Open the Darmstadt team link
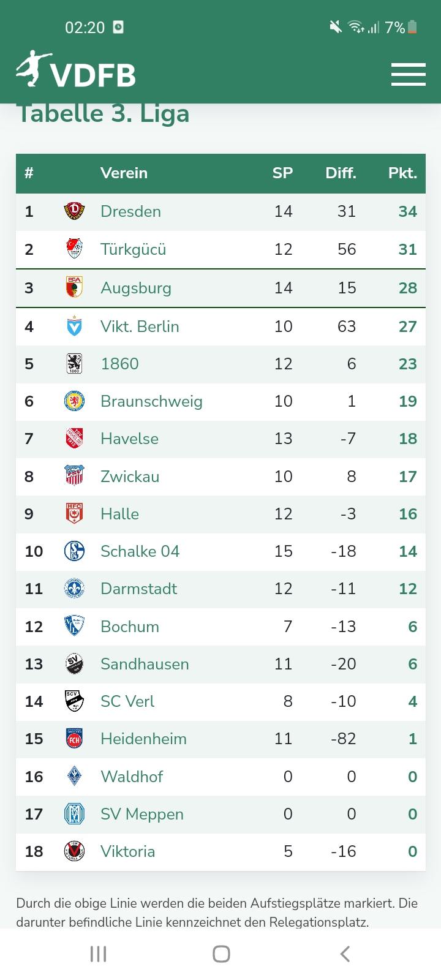Viewport: 441px width, 980px height. click(x=138, y=589)
